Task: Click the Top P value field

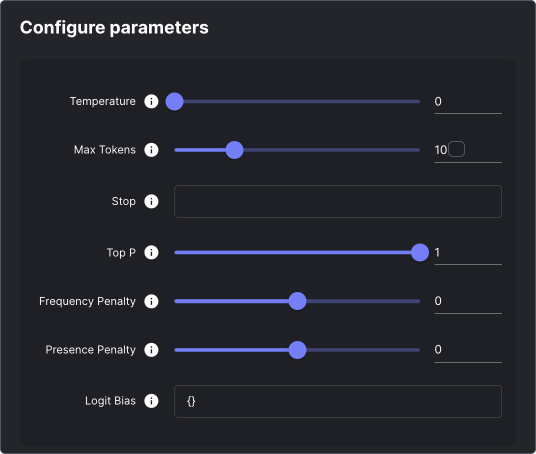Action: [468, 253]
